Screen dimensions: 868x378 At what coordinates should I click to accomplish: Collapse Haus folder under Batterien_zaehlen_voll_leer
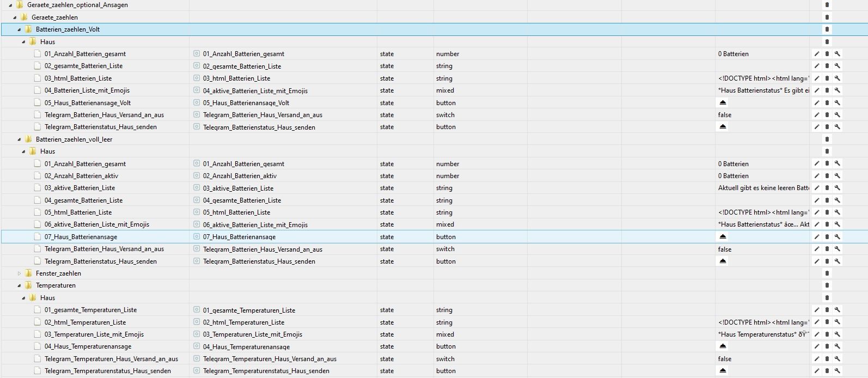(23, 151)
